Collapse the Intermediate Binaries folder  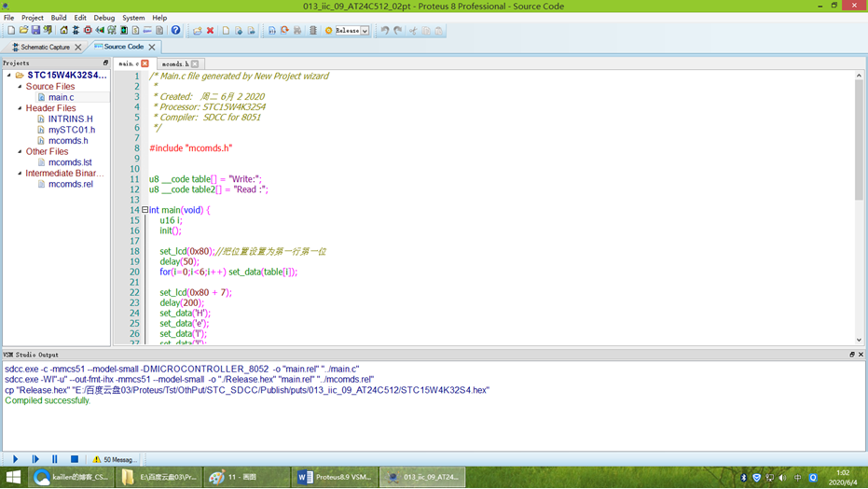[20, 173]
